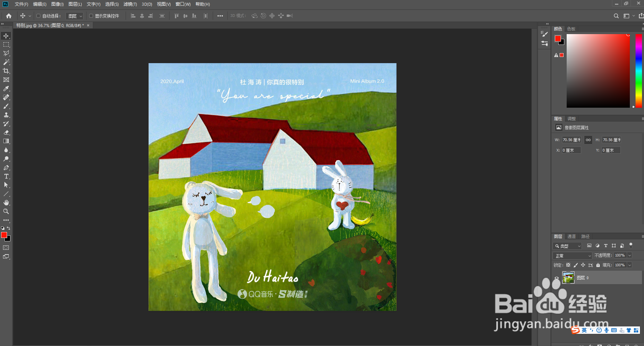Image resolution: width=644 pixels, height=346 pixels.
Task: Select the Eyedropper tool
Action: [x=6, y=88]
